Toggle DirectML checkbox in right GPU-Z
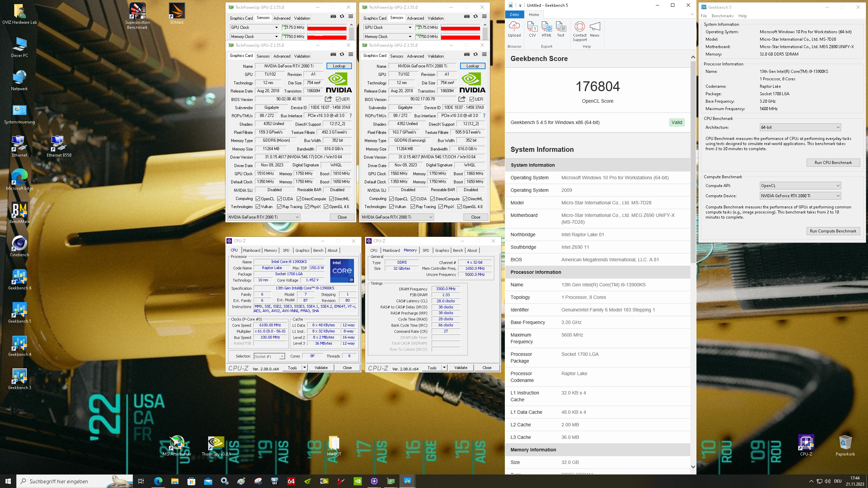 465,199
